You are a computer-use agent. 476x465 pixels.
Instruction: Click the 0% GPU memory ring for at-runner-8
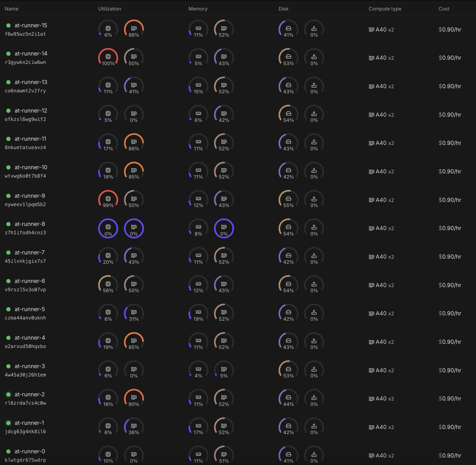[224, 228]
